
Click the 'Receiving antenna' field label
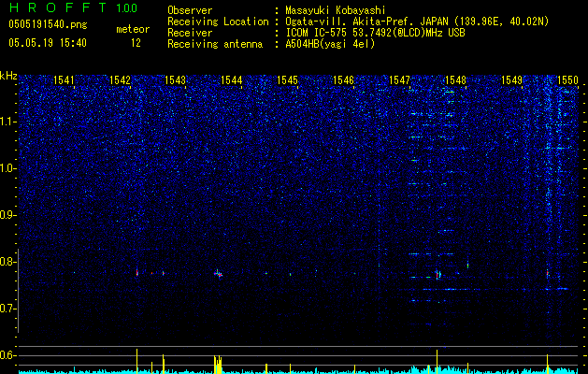coord(215,45)
